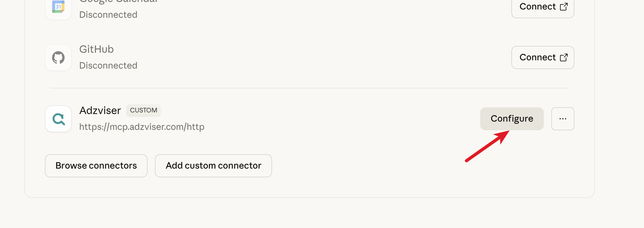Viewport: 644px width, 228px height.
Task: Click Add custom connector
Action: tap(213, 165)
